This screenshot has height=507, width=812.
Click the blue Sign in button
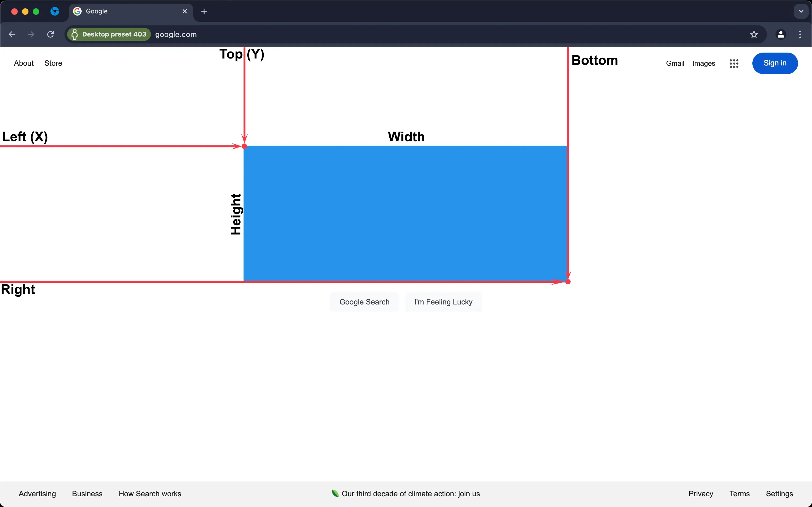point(775,63)
